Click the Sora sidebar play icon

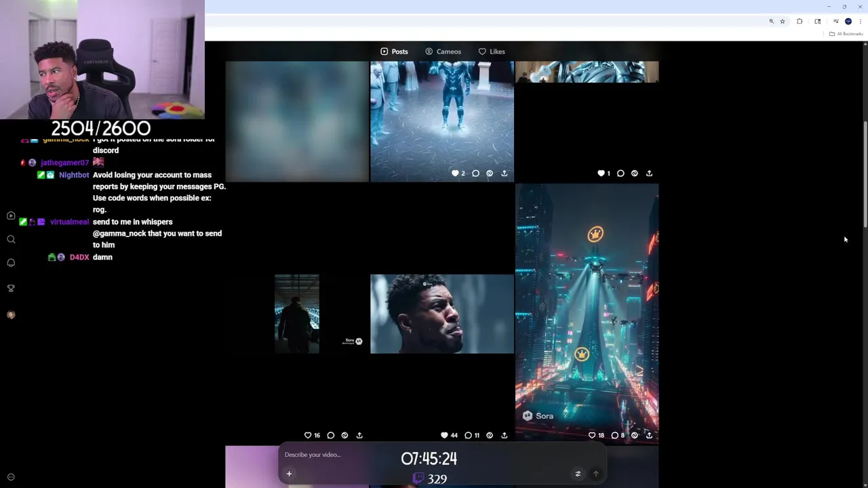tap(11, 216)
